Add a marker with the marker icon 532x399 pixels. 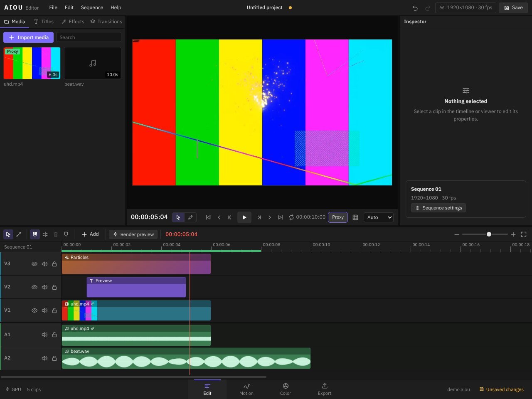(x=66, y=234)
